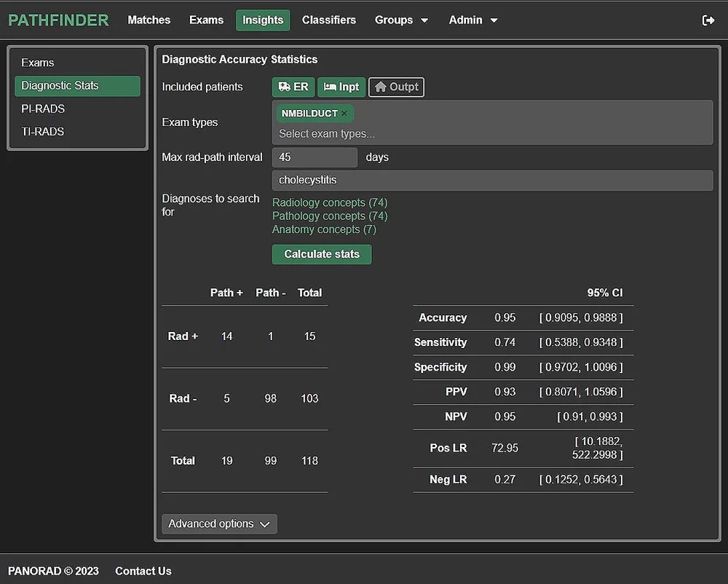Toggle Inpt patients inclusion

click(341, 87)
